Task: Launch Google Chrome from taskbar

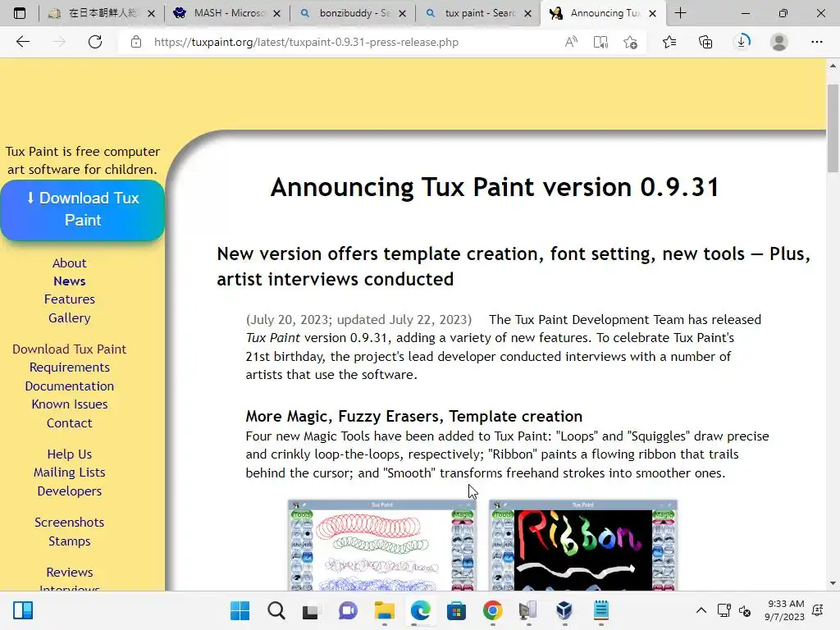Action: pyautogui.click(x=492, y=610)
